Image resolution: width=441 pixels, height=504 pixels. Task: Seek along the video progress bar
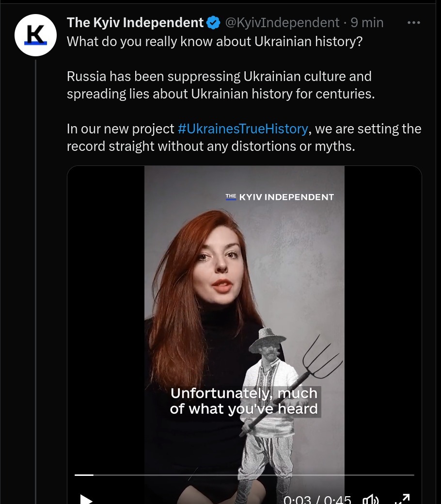click(x=244, y=475)
